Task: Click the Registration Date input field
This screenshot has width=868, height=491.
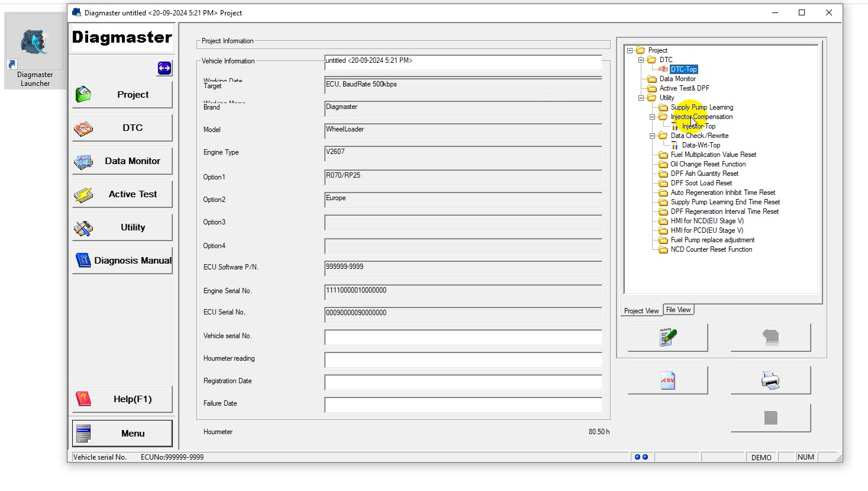Action: click(463, 383)
